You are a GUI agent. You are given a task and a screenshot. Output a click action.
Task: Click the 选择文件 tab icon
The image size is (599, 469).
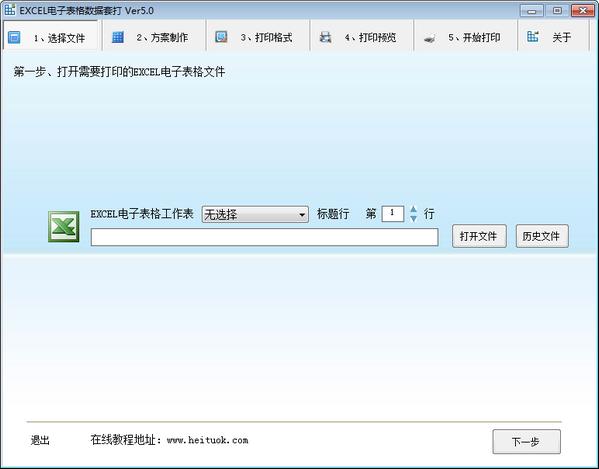click(x=14, y=37)
